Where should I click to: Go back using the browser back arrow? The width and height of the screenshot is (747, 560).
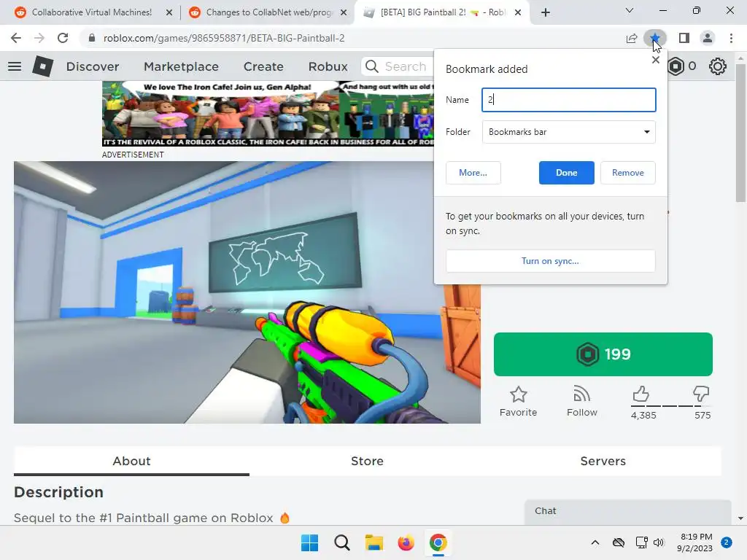click(x=16, y=38)
